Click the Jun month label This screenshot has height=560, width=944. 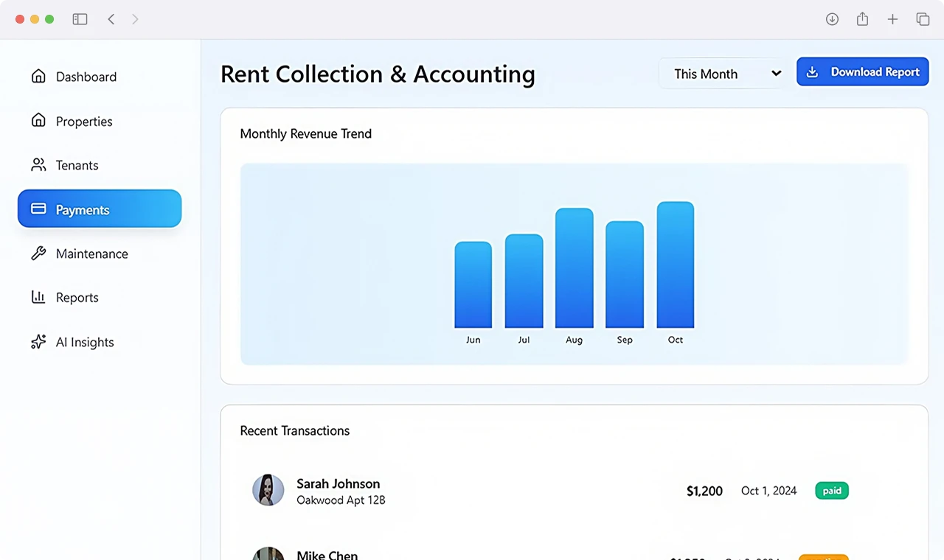point(473,340)
